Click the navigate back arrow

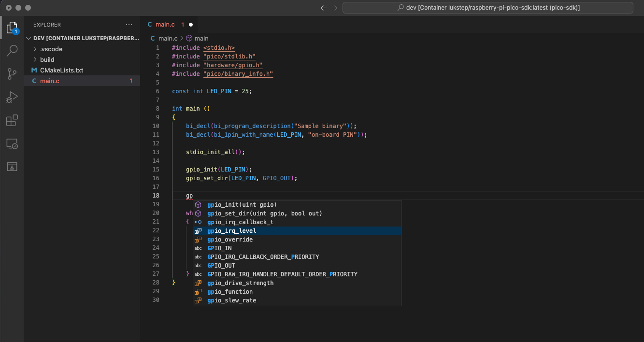[324, 8]
